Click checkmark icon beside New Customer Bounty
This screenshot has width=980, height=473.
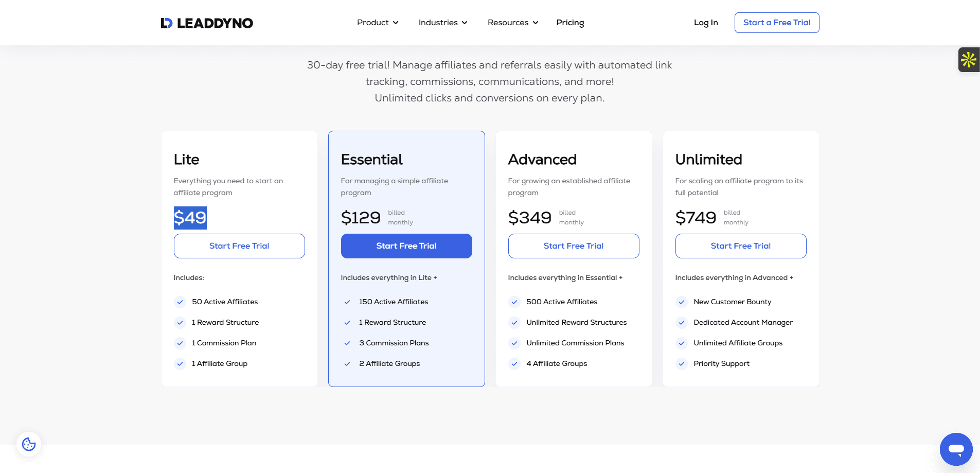pyautogui.click(x=682, y=302)
